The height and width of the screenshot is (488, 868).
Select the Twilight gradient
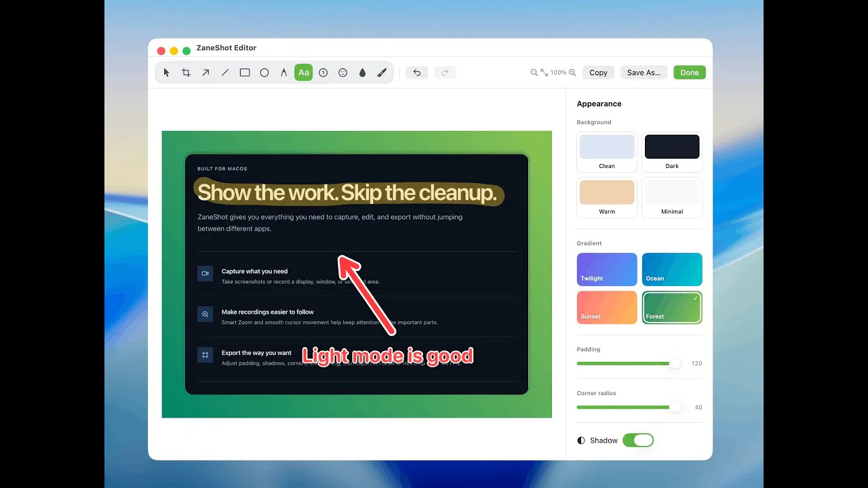(x=607, y=270)
